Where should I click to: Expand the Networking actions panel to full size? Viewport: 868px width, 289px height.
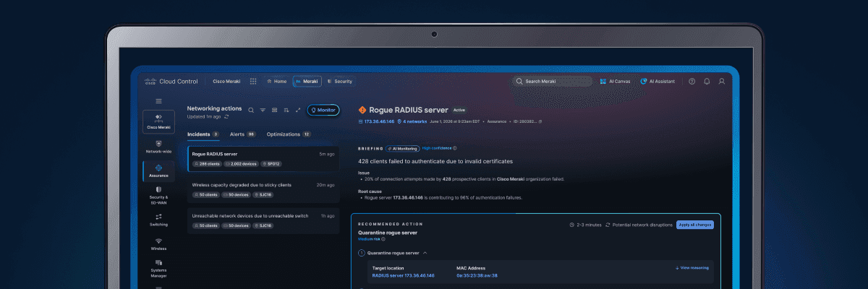coord(298,111)
